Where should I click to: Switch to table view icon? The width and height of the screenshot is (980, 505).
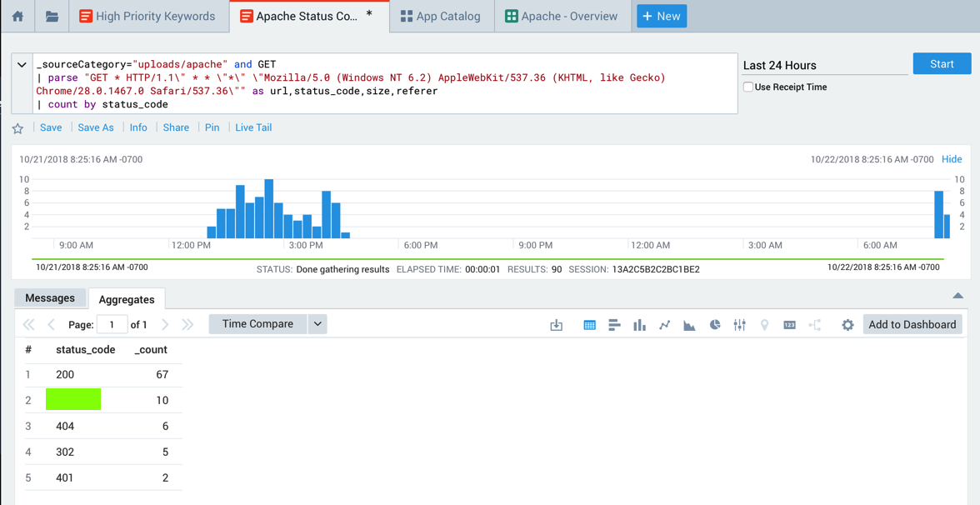pyautogui.click(x=589, y=325)
